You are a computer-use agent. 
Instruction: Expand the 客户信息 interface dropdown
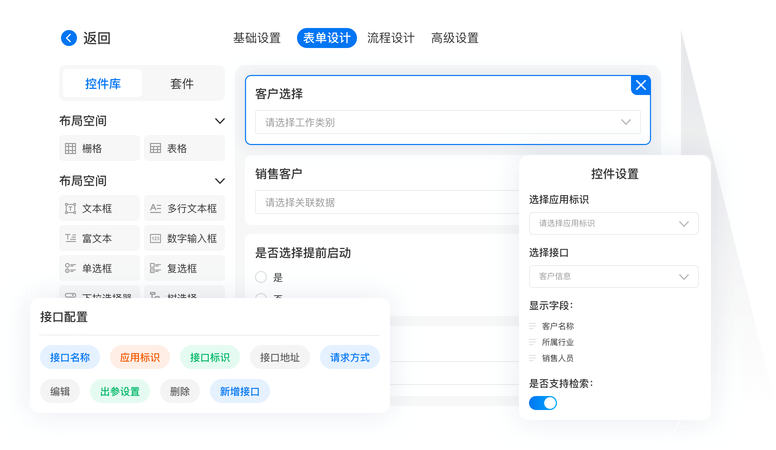pyautogui.click(x=613, y=276)
